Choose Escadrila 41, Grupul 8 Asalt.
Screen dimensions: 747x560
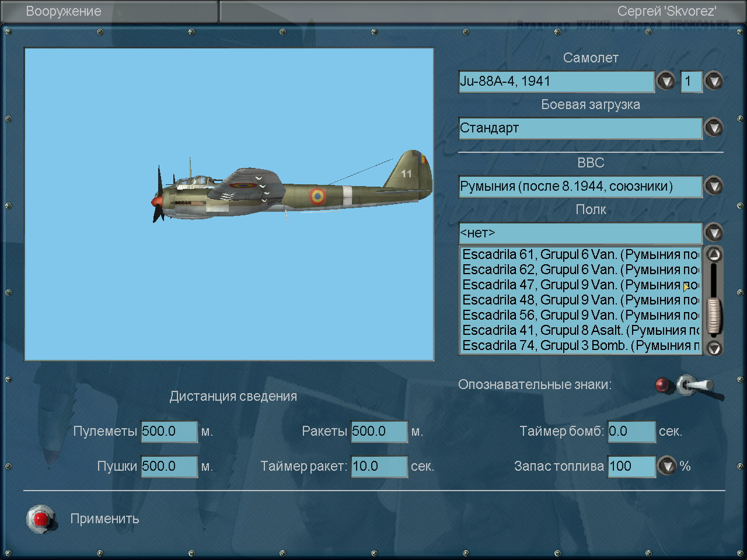581,331
